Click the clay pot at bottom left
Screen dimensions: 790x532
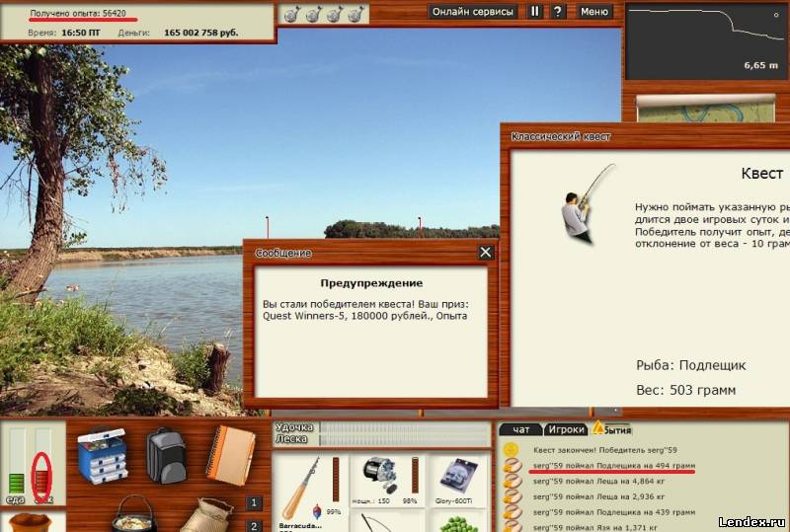(x=30, y=522)
